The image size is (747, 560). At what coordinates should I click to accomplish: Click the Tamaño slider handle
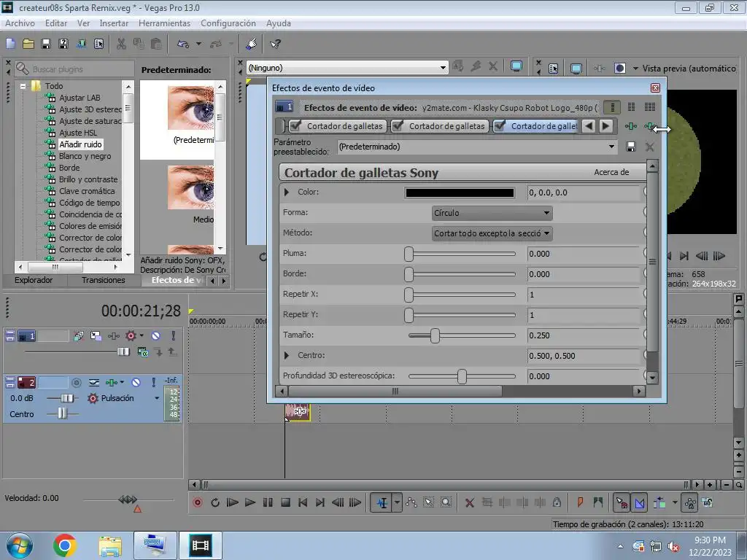coord(435,335)
